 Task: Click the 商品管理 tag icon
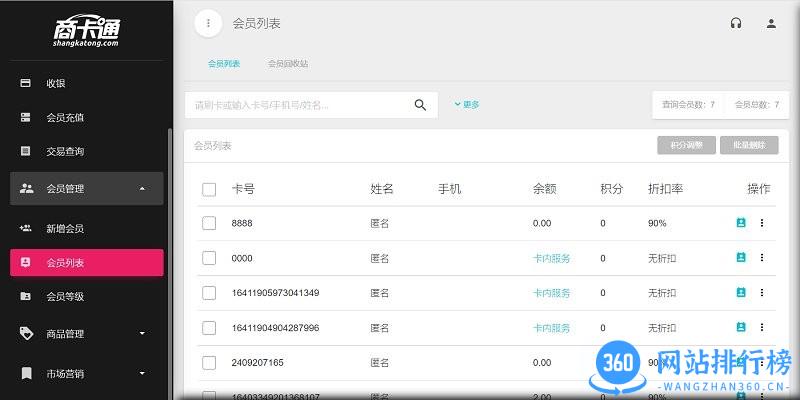[x=26, y=334]
